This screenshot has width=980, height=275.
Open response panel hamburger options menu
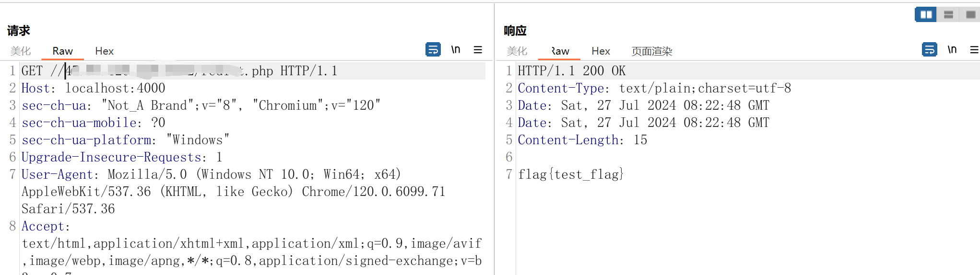(974, 49)
